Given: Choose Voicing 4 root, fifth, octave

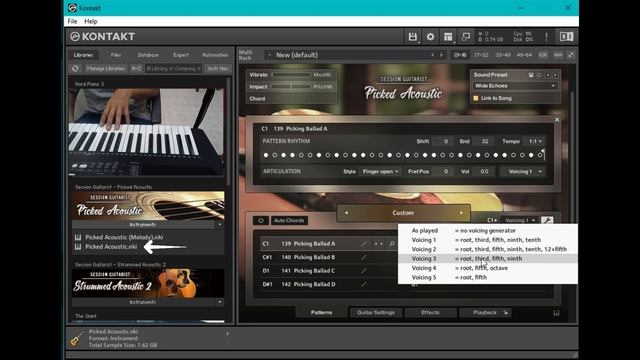Looking at the screenshot, I should tap(488, 268).
